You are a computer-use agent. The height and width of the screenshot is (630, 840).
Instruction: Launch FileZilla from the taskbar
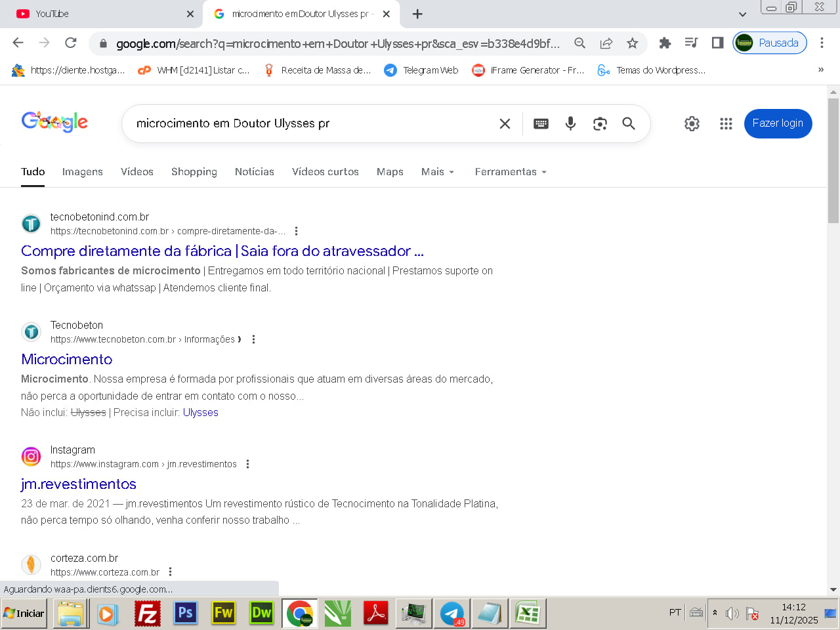pos(148,614)
